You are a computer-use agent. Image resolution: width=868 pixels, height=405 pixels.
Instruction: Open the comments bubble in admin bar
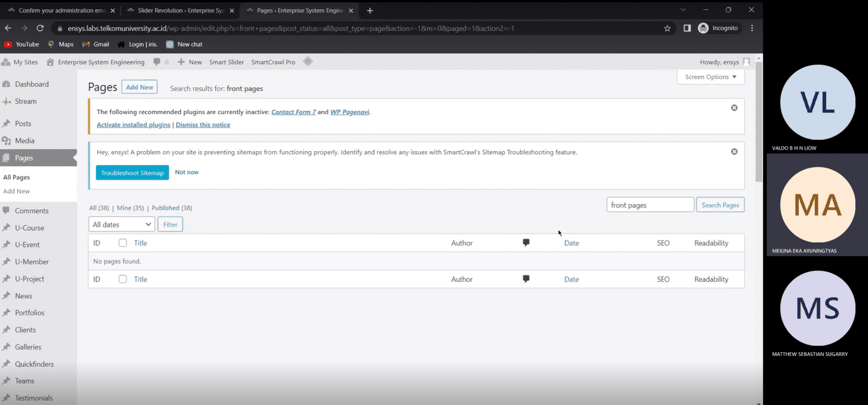tap(161, 62)
